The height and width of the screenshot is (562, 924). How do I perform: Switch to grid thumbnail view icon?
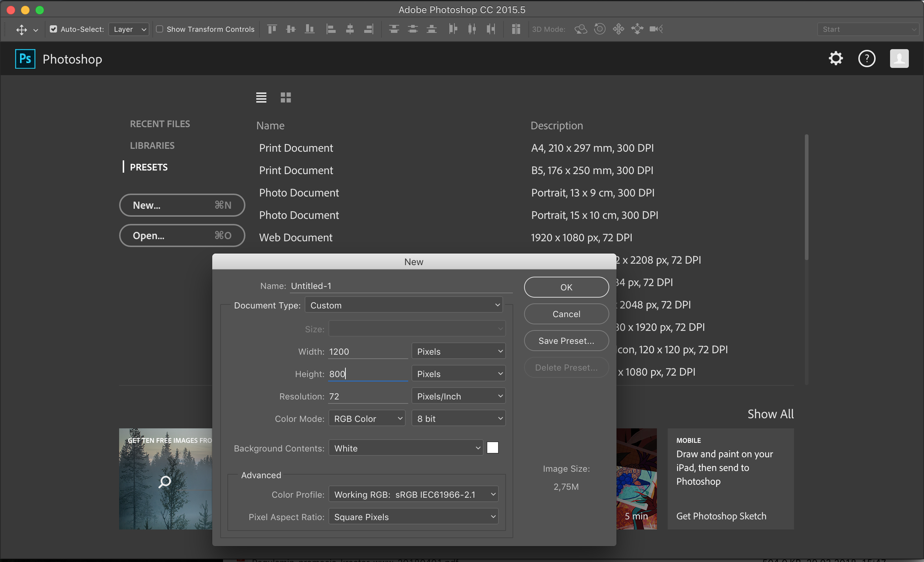(286, 98)
